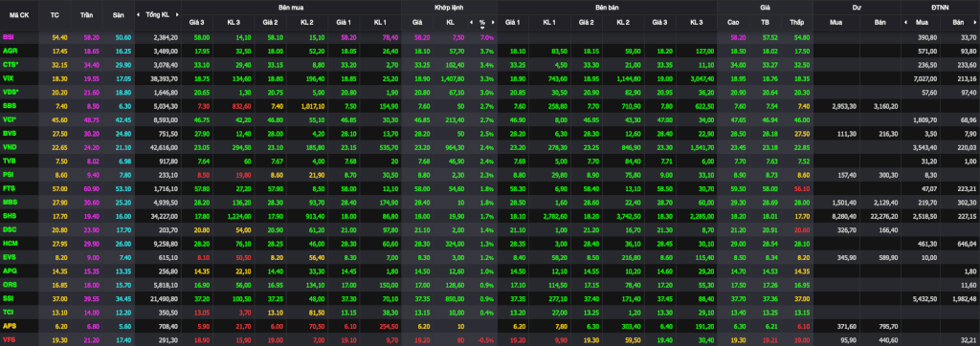Sort by the Sàn column header
The height and width of the screenshot is (346, 980).
118,14
